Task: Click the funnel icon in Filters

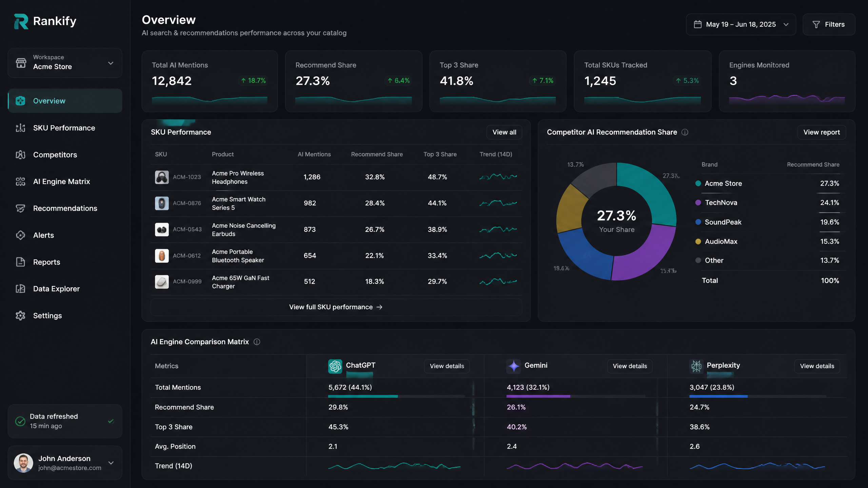Action: [x=816, y=24]
